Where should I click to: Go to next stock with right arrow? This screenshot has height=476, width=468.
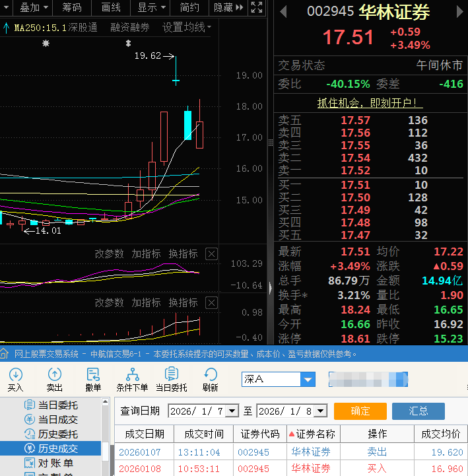coord(460,12)
